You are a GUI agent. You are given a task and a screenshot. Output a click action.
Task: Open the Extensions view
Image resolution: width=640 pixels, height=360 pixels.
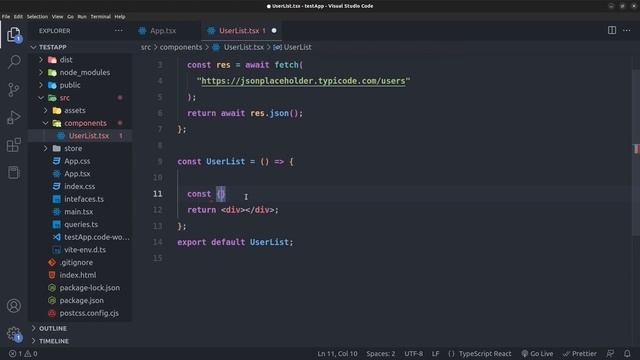14,144
